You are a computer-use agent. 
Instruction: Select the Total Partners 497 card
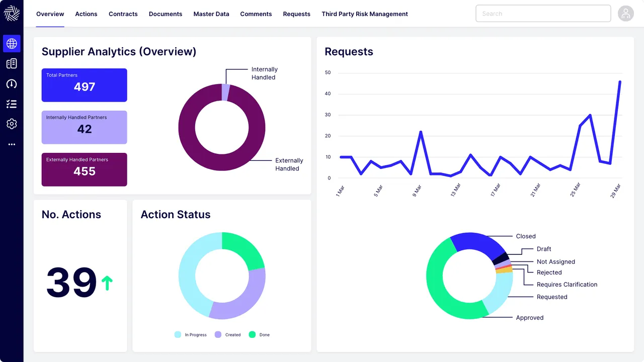pyautogui.click(x=85, y=85)
